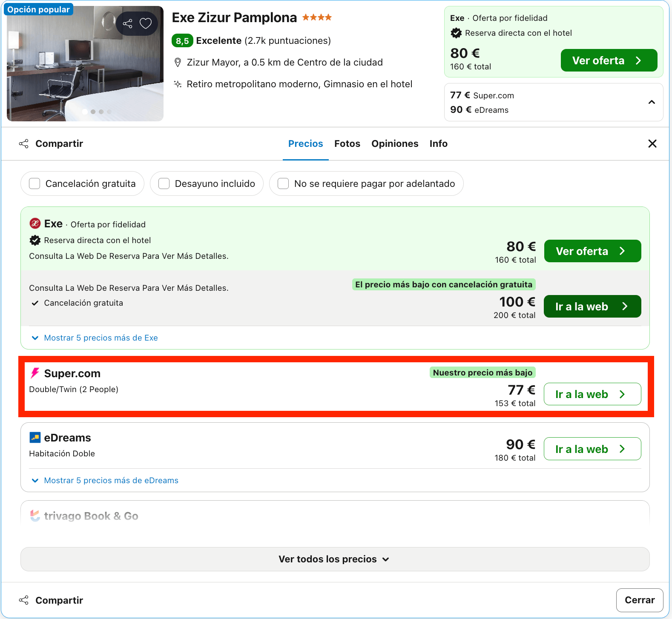Click the Opción popular badge

point(38,9)
